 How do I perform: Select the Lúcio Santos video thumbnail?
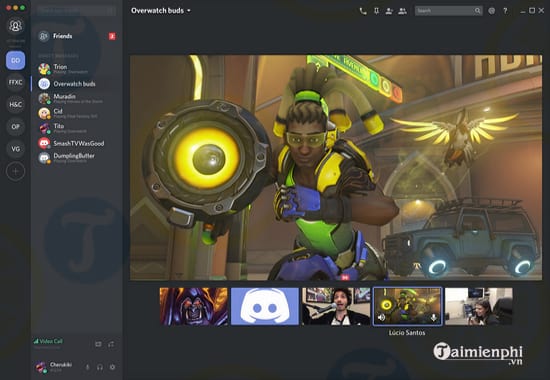[407, 307]
